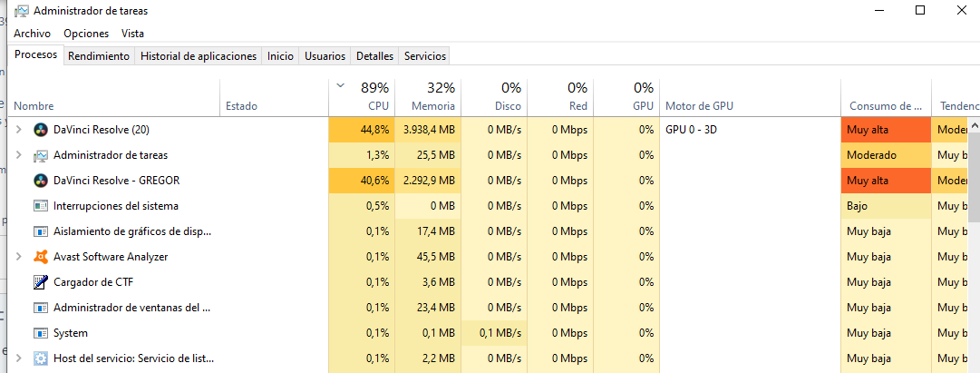The image size is (980, 373).
Task: Switch to the Rendimiento tab
Action: [99, 56]
